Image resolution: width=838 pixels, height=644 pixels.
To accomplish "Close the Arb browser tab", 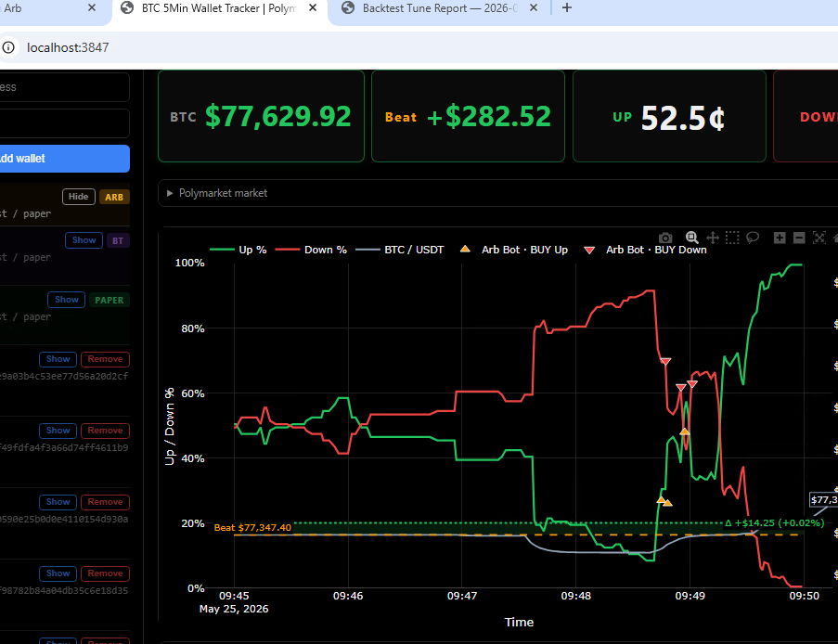I will click(x=92, y=8).
